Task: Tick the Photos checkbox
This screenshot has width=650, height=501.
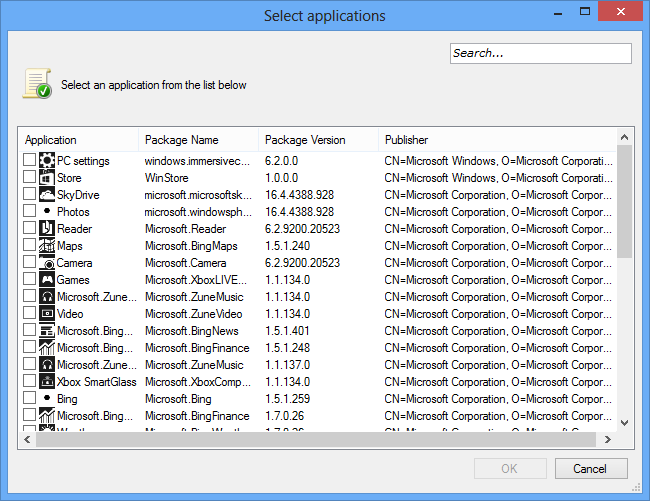Action: [29, 212]
